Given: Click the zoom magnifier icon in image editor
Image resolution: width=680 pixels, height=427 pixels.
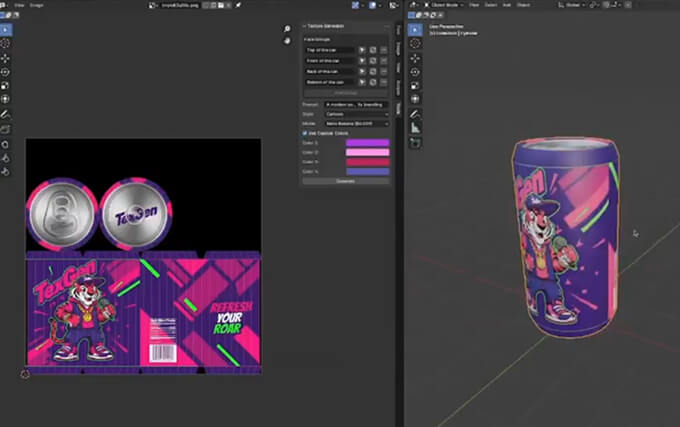Looking at the screenshot, I should 287,30.
